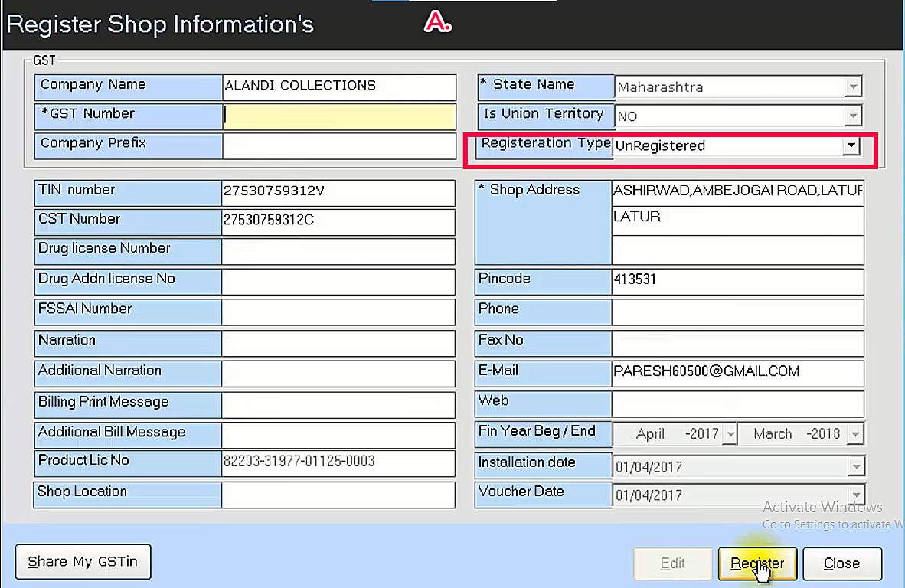Click the empty third Shop Address line
This screenshot has height=588, width=905.
pos(737,250)
